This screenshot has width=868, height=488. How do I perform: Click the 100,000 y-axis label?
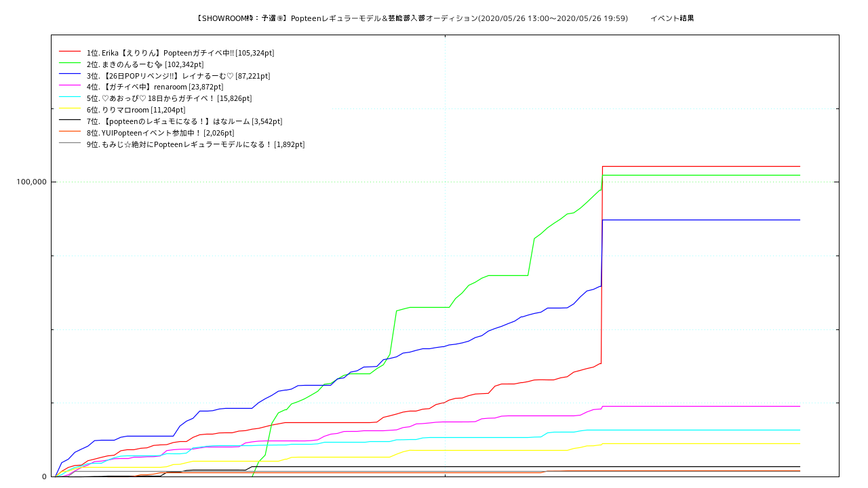[31, 182]
